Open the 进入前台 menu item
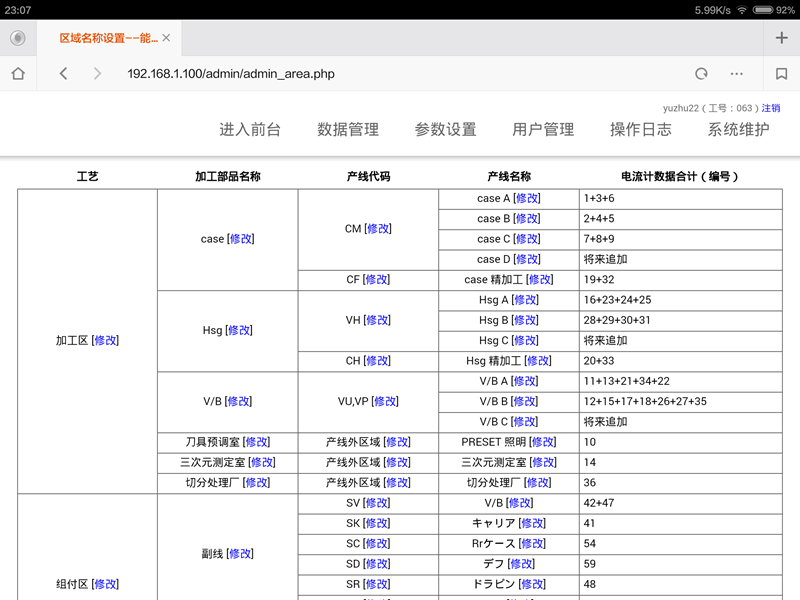800x600 pixels. (250, 129)
